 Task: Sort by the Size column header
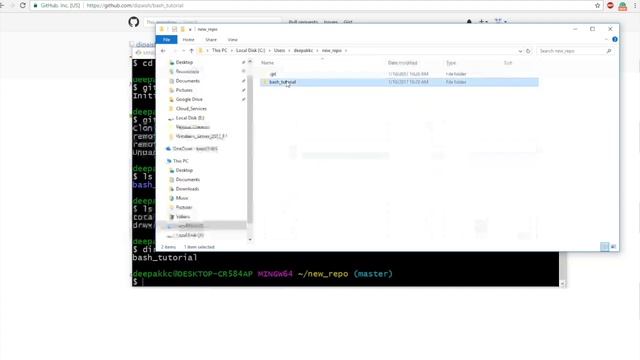[x=508, y=63]
